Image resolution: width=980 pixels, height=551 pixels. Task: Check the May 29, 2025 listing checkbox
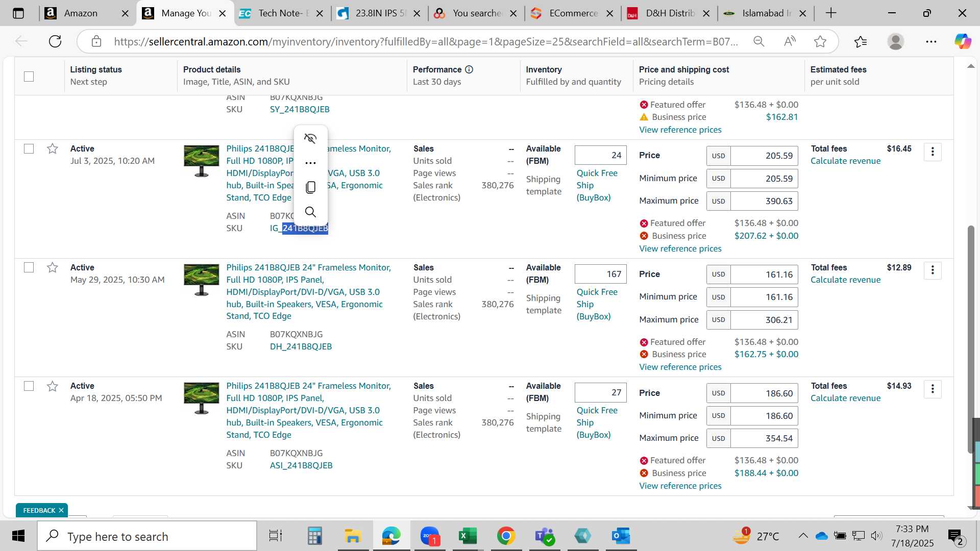[29, 268]
